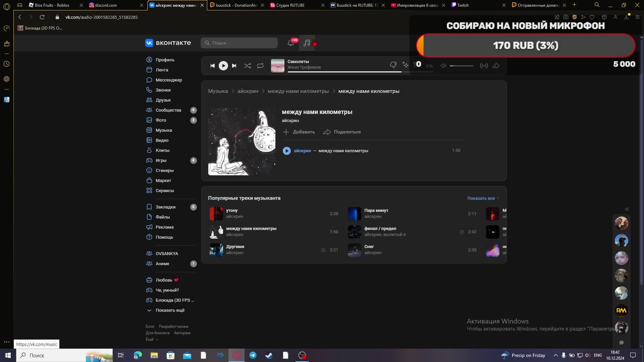Toggle repeat mode in the player
The height and width of the screenshot is (362, 644).
260,66
